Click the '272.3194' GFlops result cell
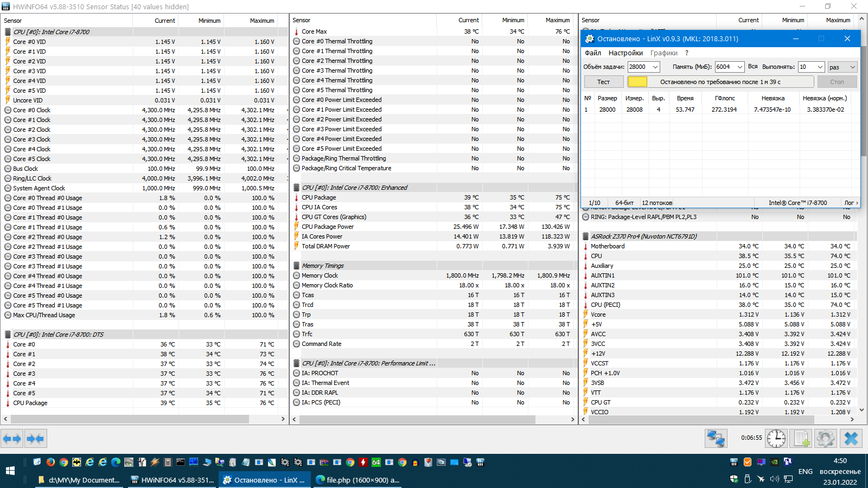 [724, 110]
